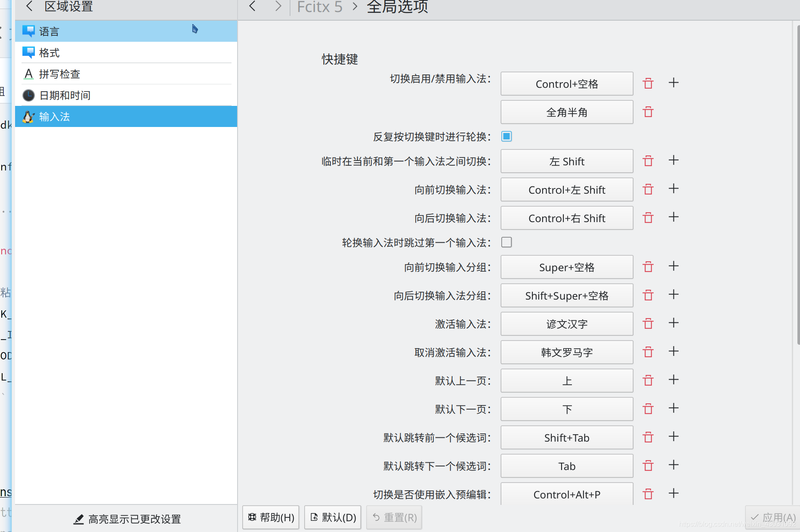The image size is (800, 532).
Task: Change the 左 Shift key binding
Action: point(567,161)
